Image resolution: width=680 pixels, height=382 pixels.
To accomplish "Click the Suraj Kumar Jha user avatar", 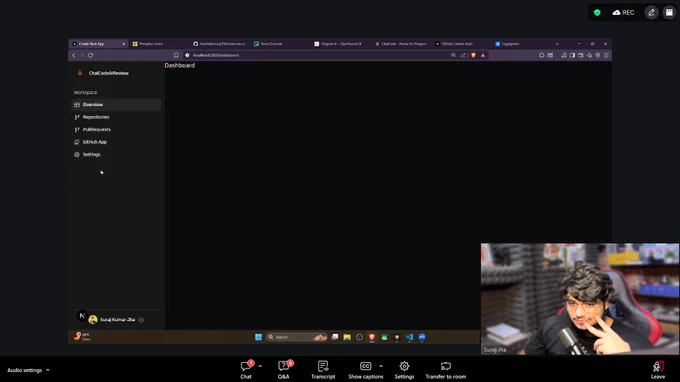I will pos(93,320).
